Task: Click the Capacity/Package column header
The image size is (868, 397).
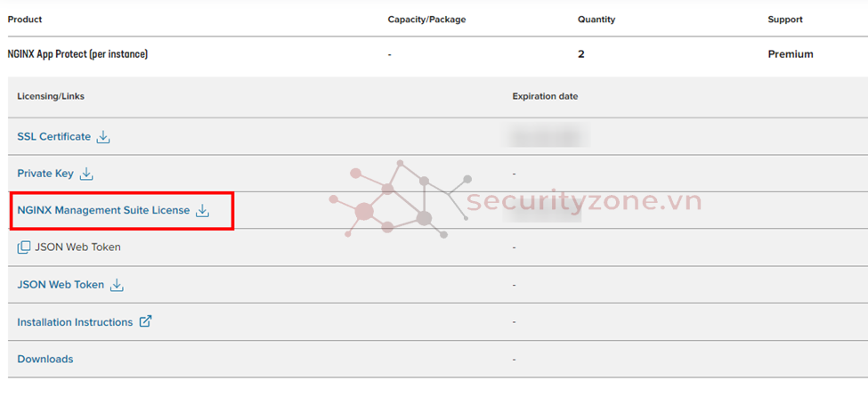Action: pyautogui.click(x=426, y=20)
